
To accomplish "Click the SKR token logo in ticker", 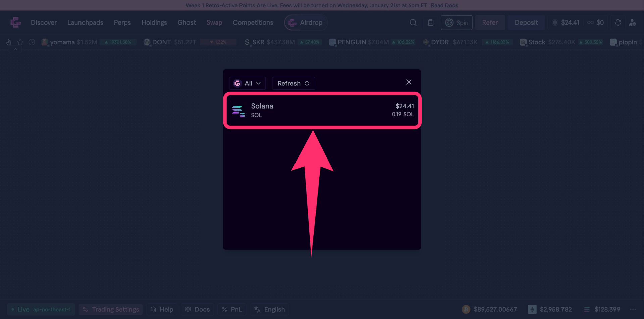I will (x=247, y=42).
